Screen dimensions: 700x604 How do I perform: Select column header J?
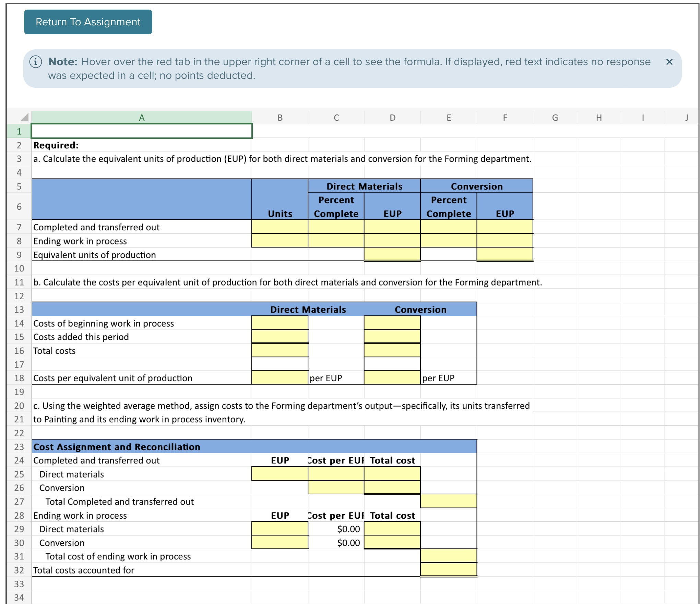pos(686,117)
